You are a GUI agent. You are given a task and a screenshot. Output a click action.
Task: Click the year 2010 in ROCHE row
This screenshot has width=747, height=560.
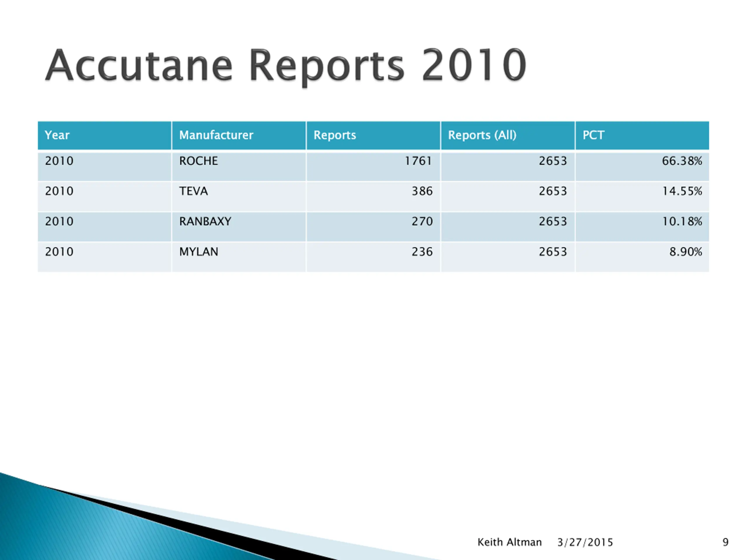(59, 161)
